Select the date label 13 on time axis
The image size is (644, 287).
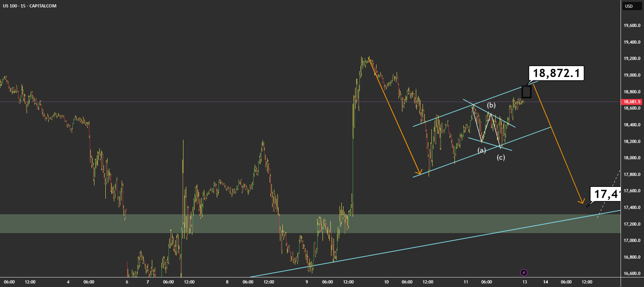pos(525,282)
